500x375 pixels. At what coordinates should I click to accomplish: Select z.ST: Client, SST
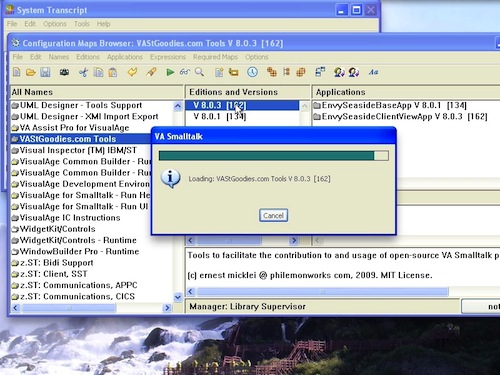click(x=49, y=274)
